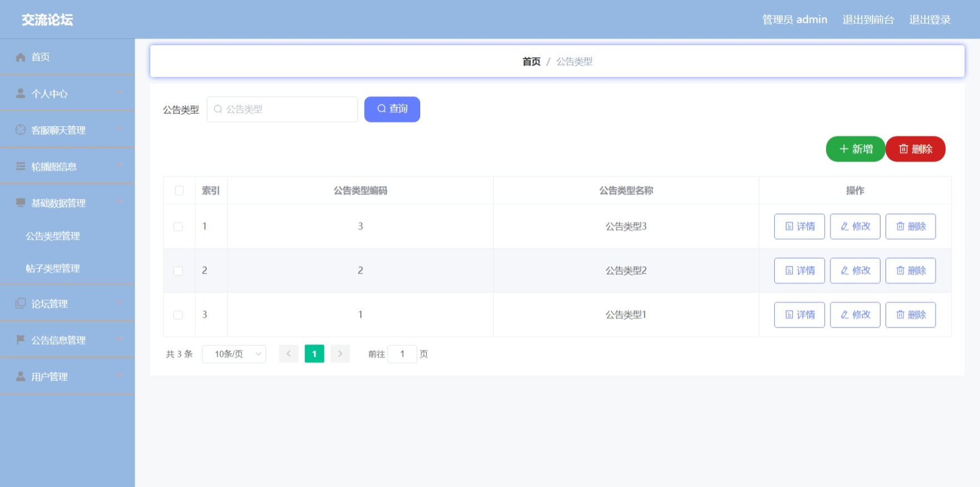Expand the 轮播图信息 submenu arrow
980x487 pixels.
tap(120, 165)
